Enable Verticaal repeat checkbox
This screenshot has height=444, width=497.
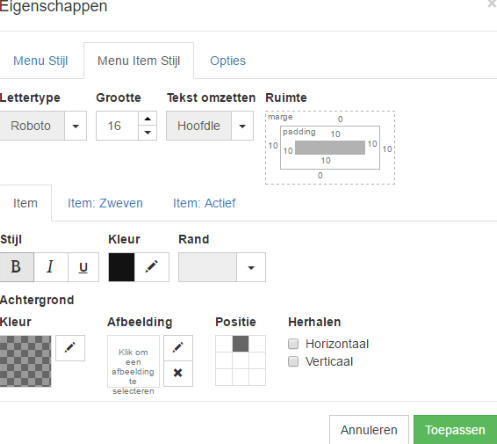(x=293, y=361)
